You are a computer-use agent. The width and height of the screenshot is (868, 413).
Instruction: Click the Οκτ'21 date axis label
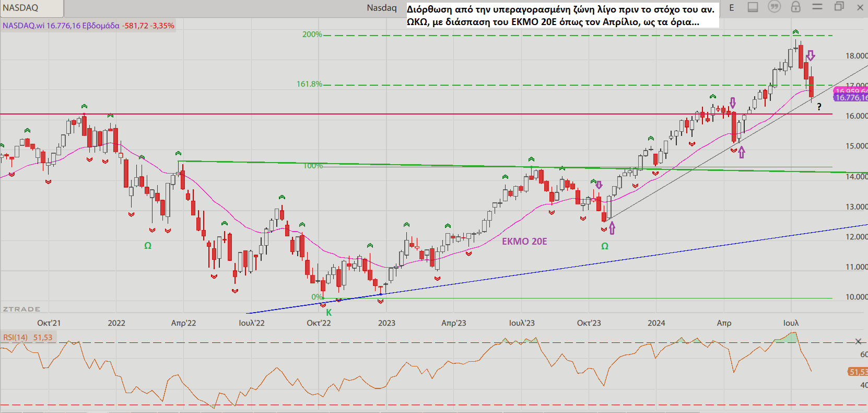pos(49,323)
